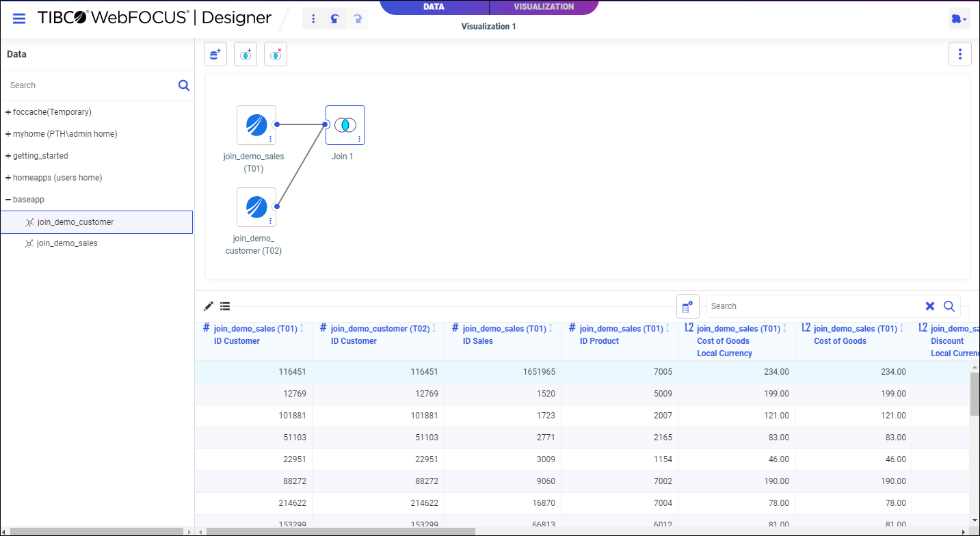The height and width of the screenshot is (536, 980).
Task: Select join_demo_customer in the data tree
Action: pos(96,222)
